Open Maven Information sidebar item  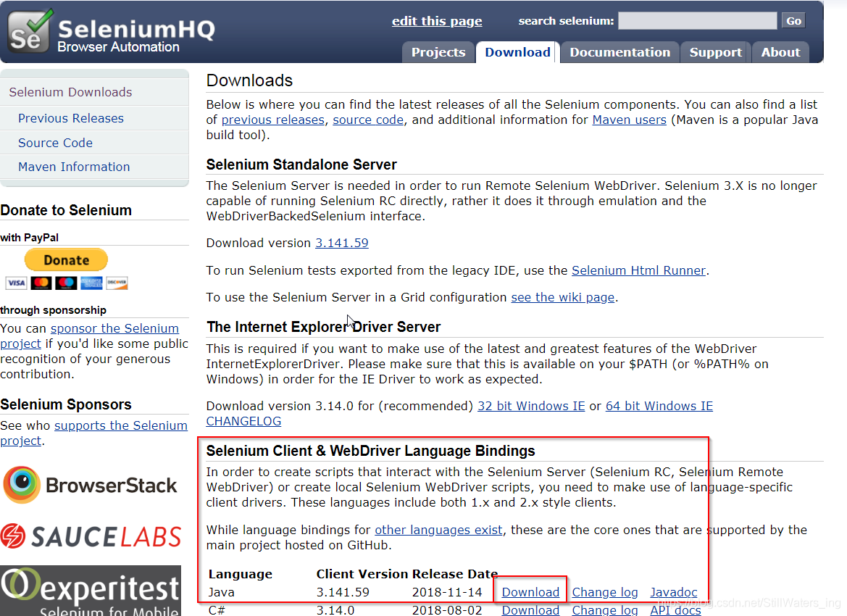point(74,167)
